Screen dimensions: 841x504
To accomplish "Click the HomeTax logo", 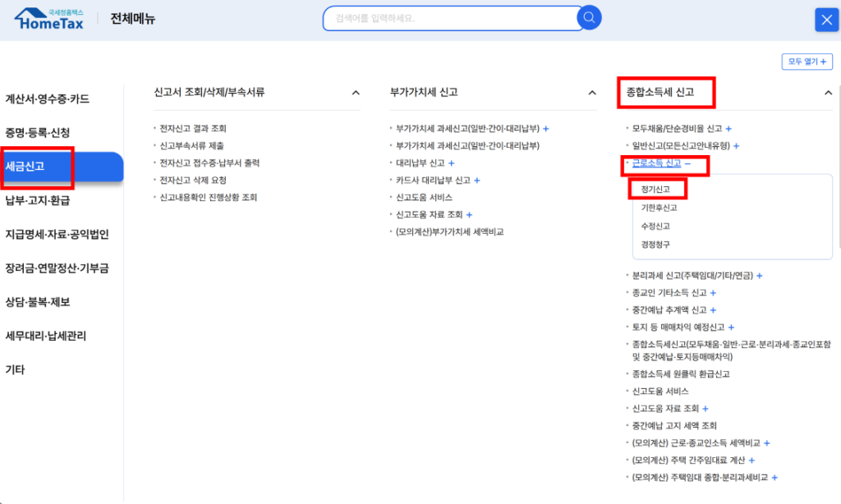I will [x=50, y=19].
